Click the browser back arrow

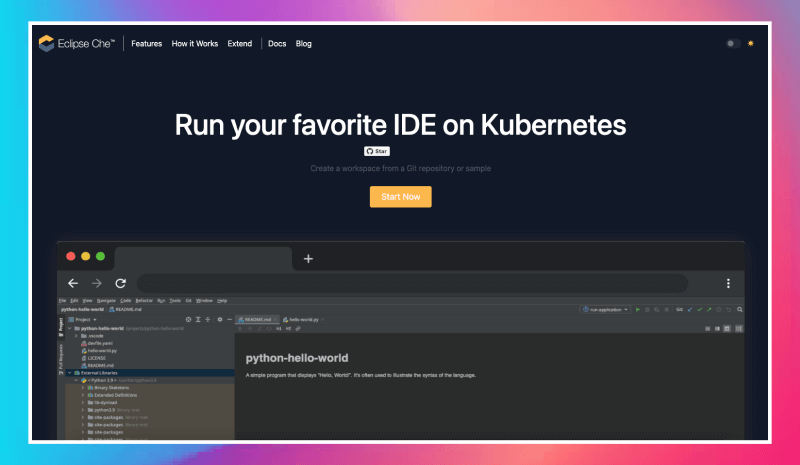click(73, 283)
